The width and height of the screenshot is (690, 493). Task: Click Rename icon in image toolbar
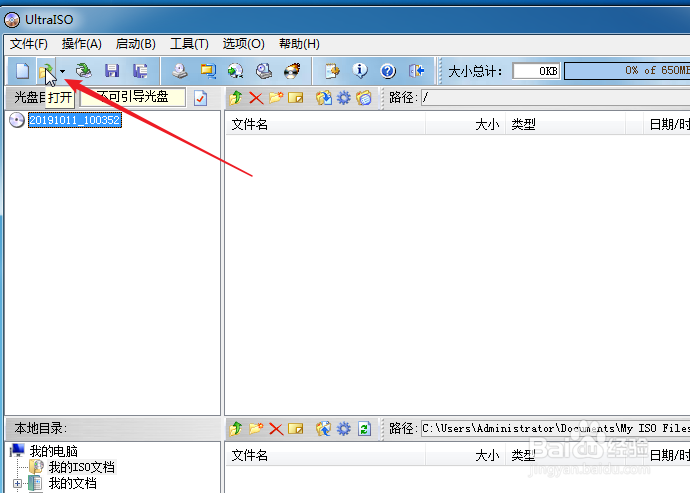pos(296,97)
